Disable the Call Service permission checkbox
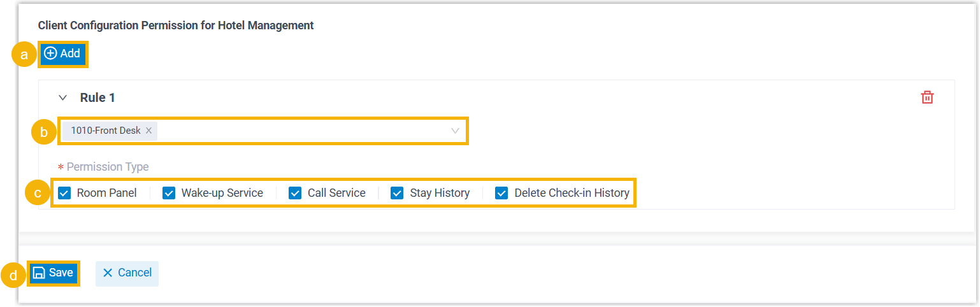 point(295,193)
